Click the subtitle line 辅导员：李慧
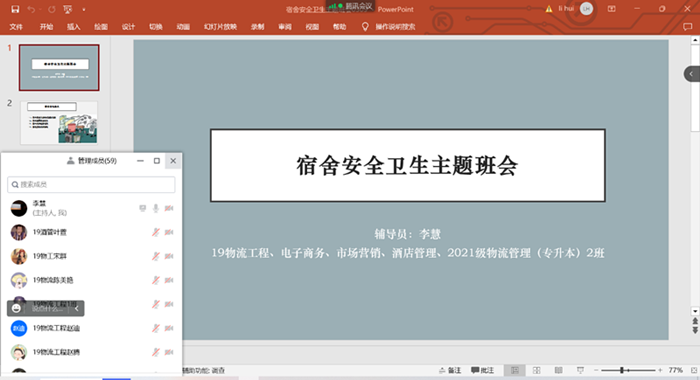The image size is (700, 380). [x=407, y=234]
